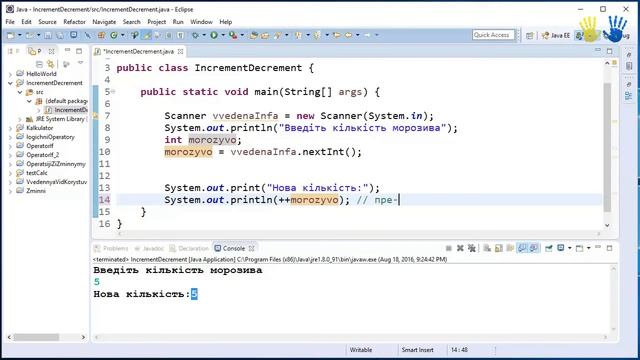640x360 pixels.
Task: Clear the Console output
Action: (x=487, y=248)
